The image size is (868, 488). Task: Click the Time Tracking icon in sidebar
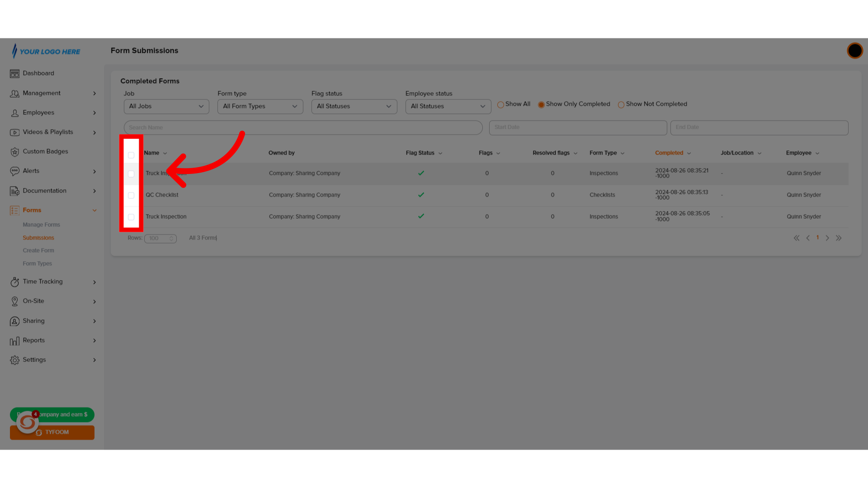pos(15,281)
